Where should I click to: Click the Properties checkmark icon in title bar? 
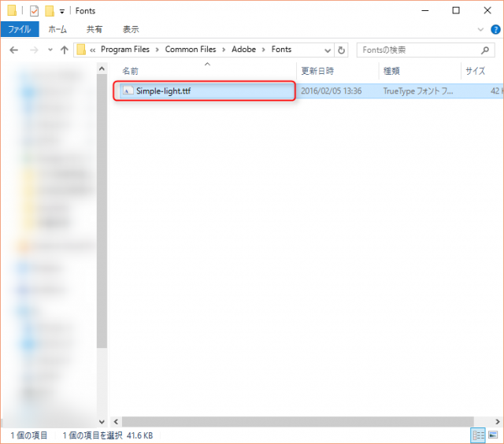tap(34, 11)
